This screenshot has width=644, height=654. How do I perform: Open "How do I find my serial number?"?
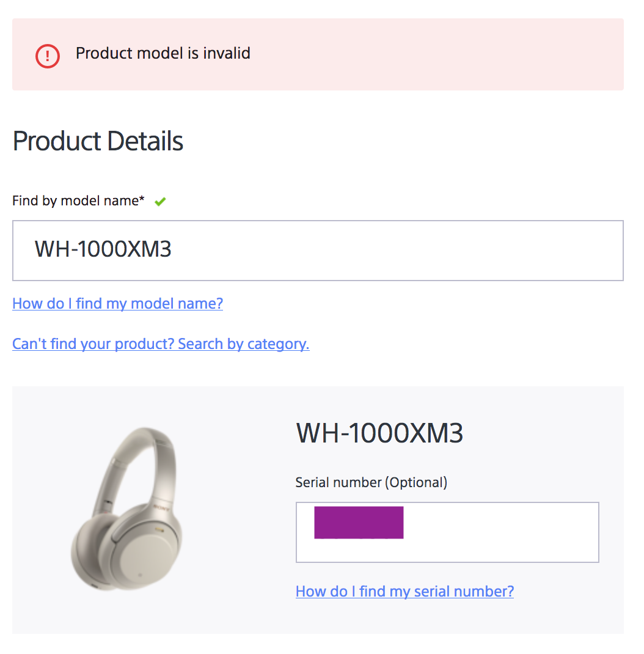pyautogui.click(x=404, y=591)
